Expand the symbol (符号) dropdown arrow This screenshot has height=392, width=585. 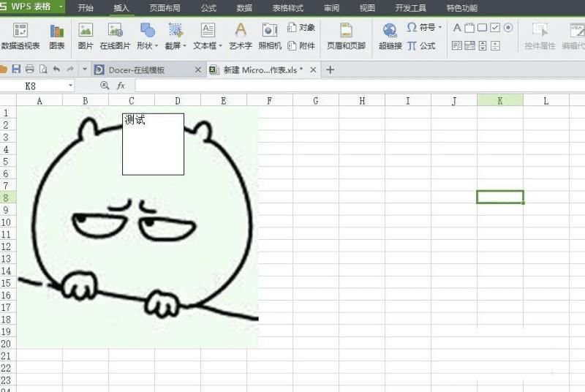440,27
